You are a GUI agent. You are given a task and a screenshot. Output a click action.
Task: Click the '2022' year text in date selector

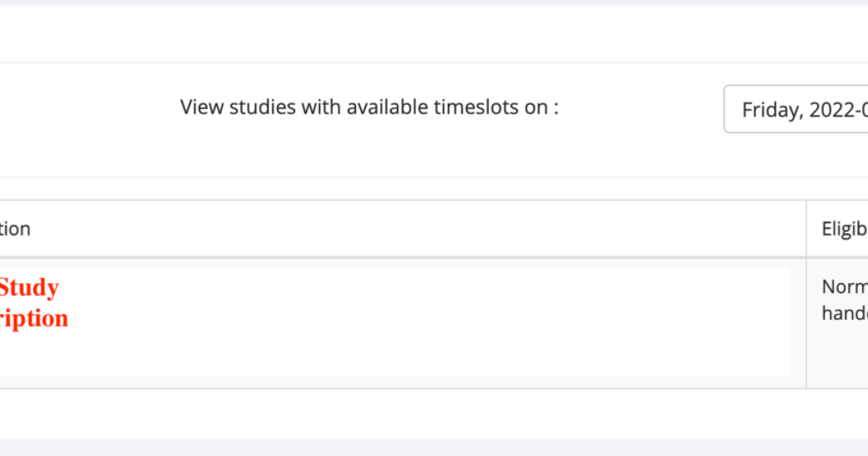[x=832, y=110]
